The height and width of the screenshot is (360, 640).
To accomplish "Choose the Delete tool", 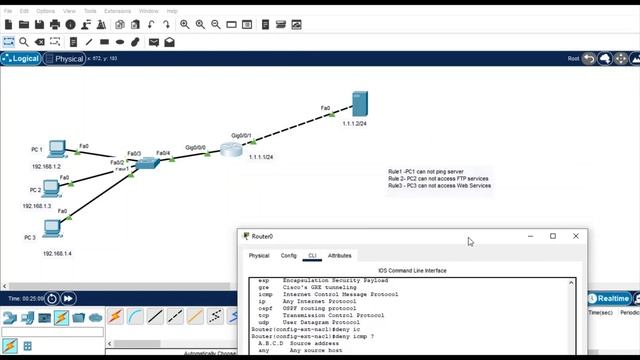I will pos(40,42).
